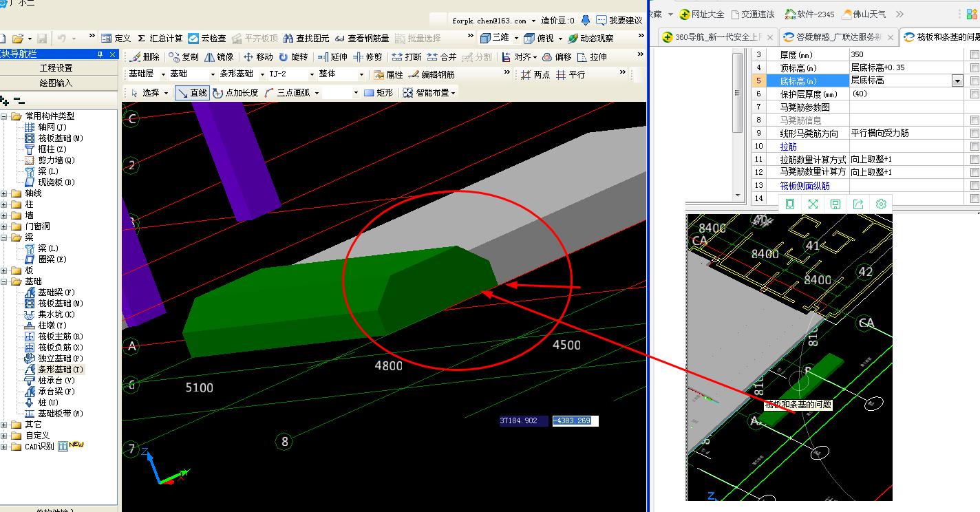Open 佛山天气 bookmark
This screenshot has width=980, height=512.
(x=864, y=14)
